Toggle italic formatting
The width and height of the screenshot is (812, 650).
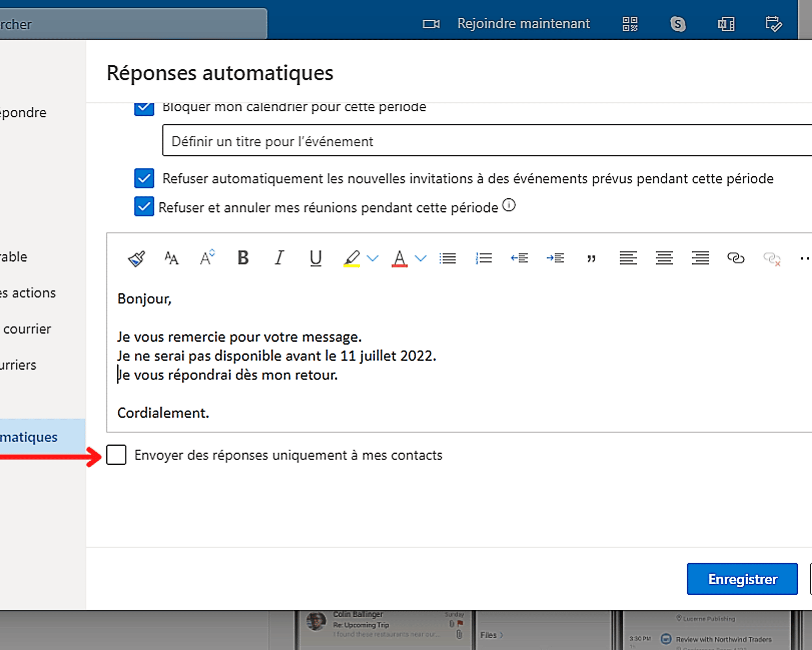tap(279, 258)
